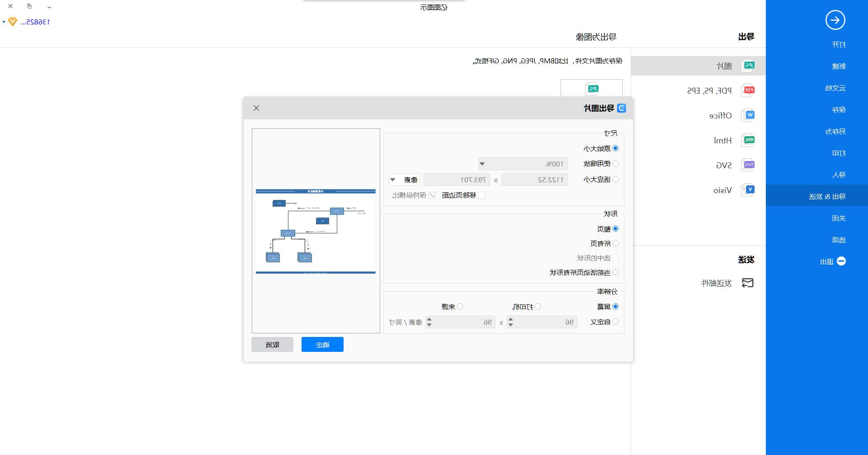Screen dimensions: 868x455
Task: Increase the first resolution spinner value
Action: [510, 319]
